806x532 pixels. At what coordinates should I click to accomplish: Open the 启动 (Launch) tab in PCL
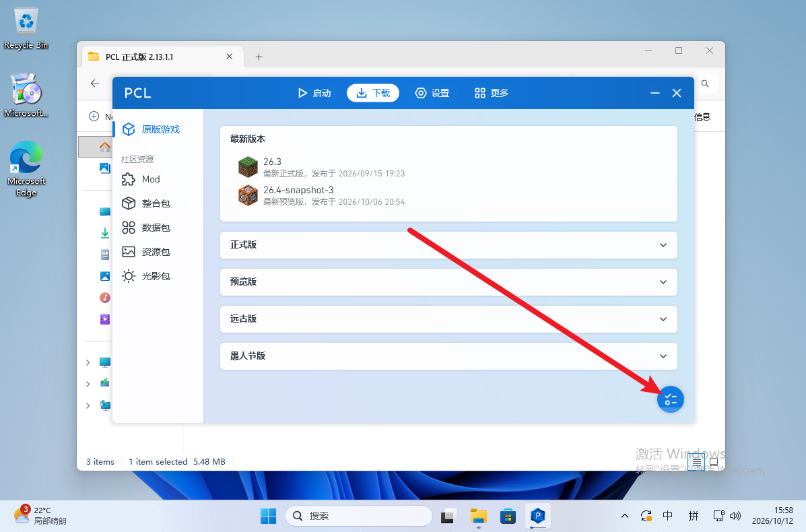[314, 93]
